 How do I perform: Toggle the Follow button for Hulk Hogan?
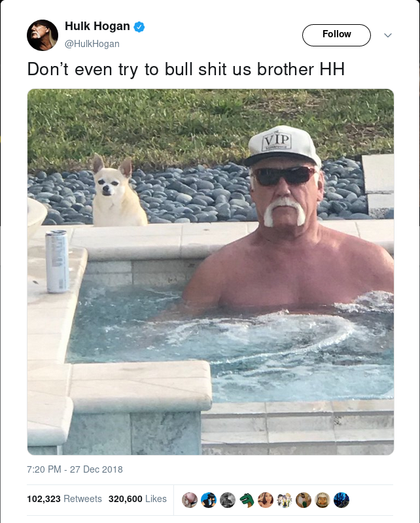pos(336,35)
